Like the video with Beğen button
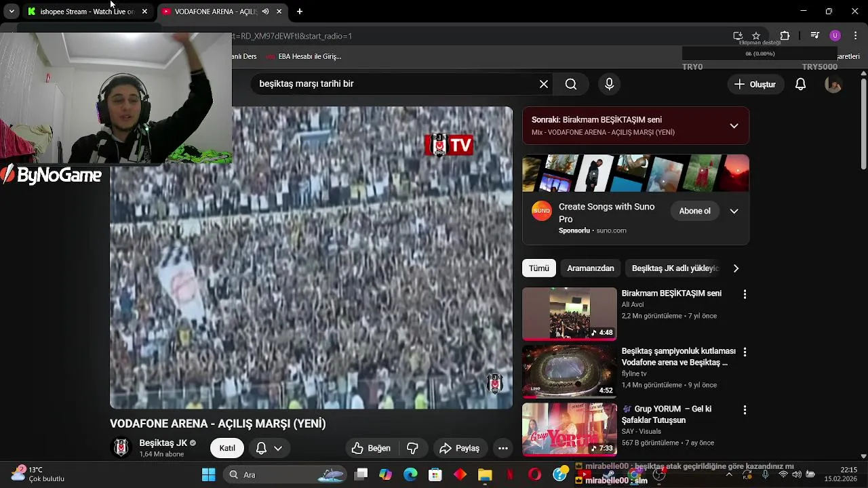The image size is (868, 488). click(x=371, y=448)
